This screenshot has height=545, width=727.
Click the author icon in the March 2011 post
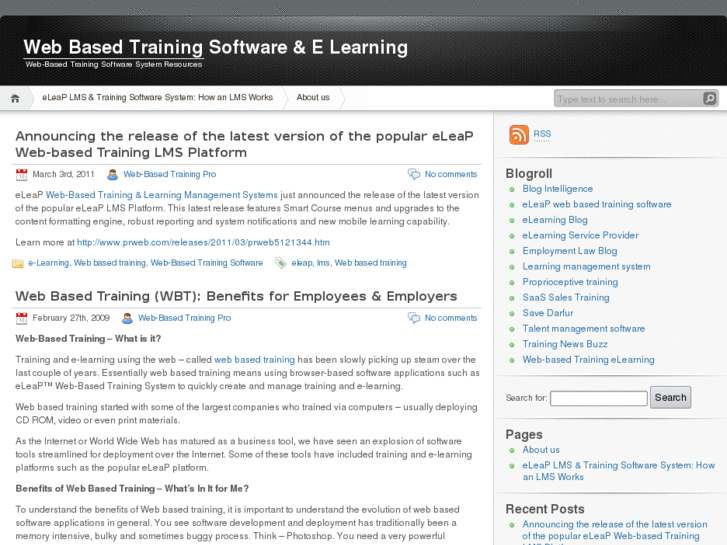[x=112, y=174]
